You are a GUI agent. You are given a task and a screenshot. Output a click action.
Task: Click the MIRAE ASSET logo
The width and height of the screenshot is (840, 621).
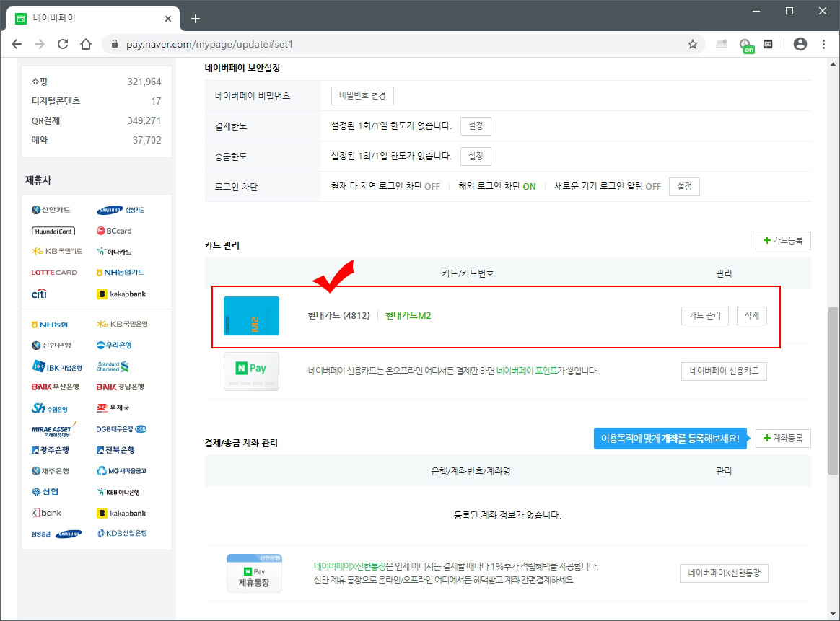click(x=53, y=429)
